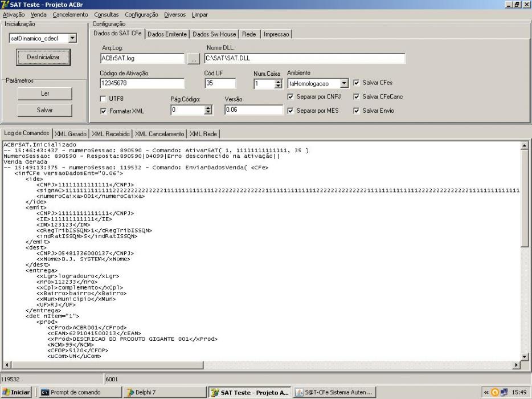The image size is (532, 399).
Task: Open the Venda menu
Action: (38, 15)
